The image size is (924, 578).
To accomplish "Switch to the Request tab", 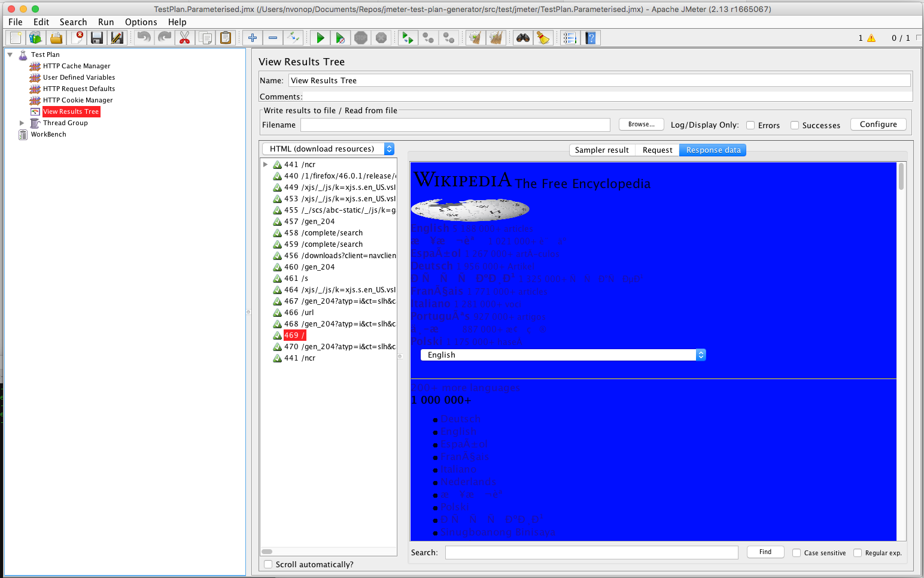I will [657, 150].
